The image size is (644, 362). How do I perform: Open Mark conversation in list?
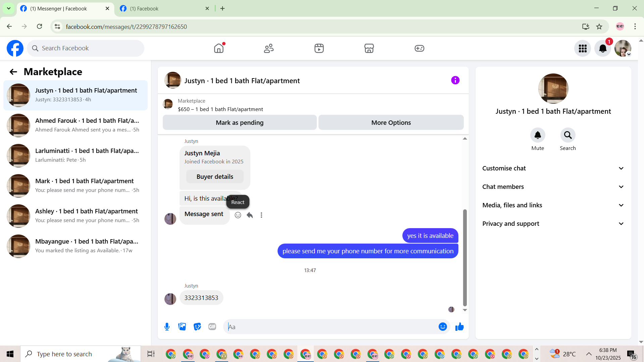76,186
